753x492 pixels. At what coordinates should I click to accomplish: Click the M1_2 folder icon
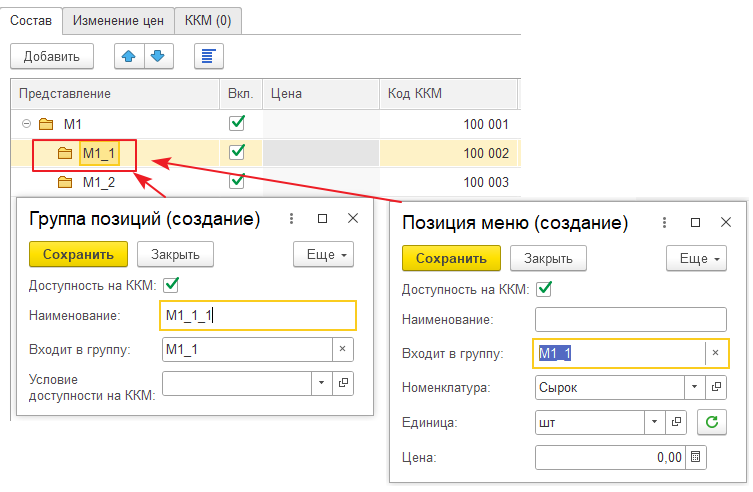65,182
